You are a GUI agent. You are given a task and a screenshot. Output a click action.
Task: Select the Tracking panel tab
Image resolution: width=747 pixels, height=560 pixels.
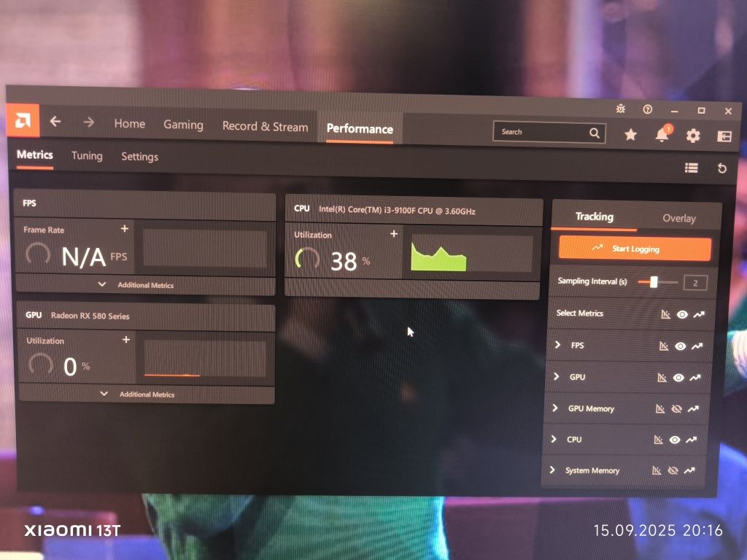[594, 217]
